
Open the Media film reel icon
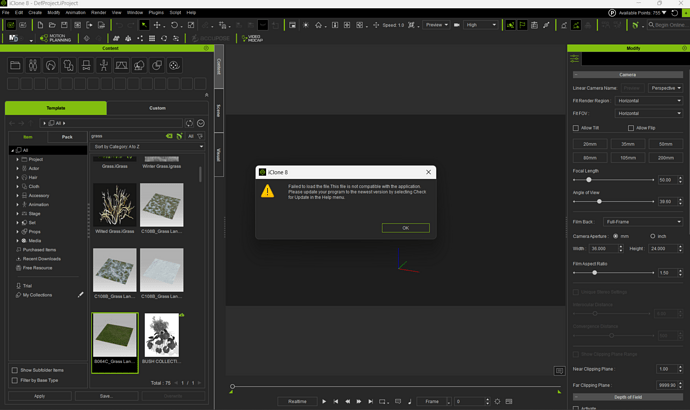point(174,66)
